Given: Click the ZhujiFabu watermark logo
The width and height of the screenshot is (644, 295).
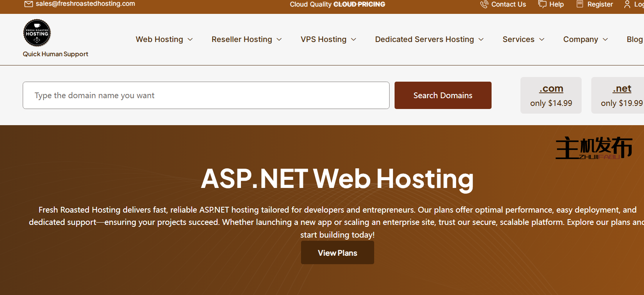Looking at the screenshot, I should (x=593, y=148).
